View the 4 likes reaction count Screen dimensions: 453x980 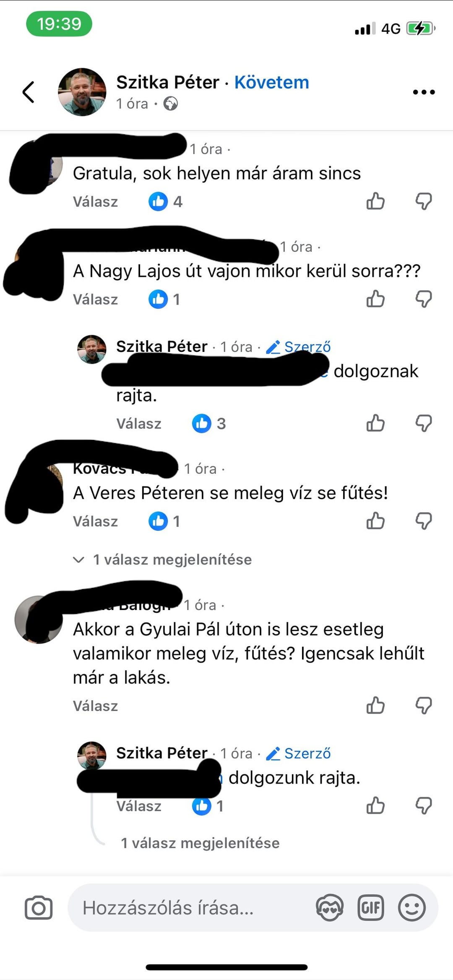(166, 202)
